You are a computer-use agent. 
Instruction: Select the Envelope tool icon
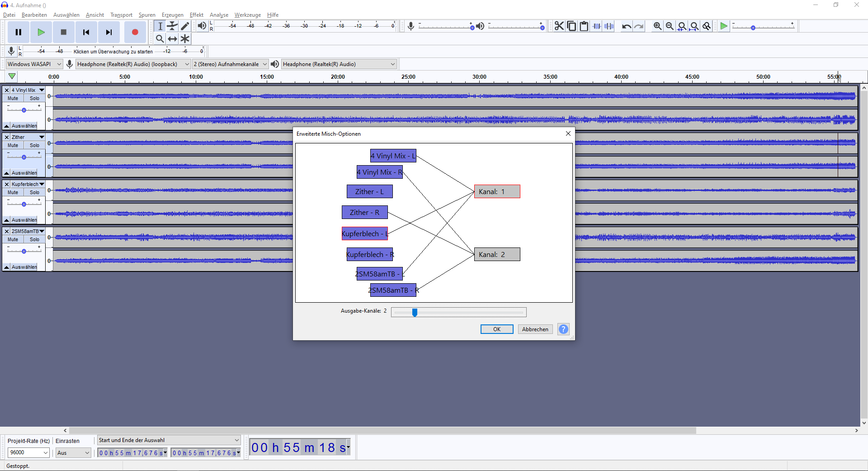[x=172, y=26]
